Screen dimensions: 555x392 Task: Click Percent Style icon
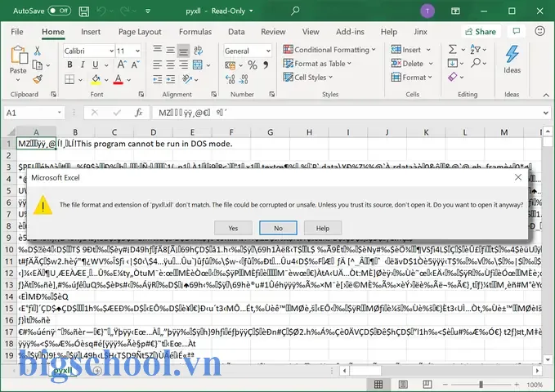(253, 65)
